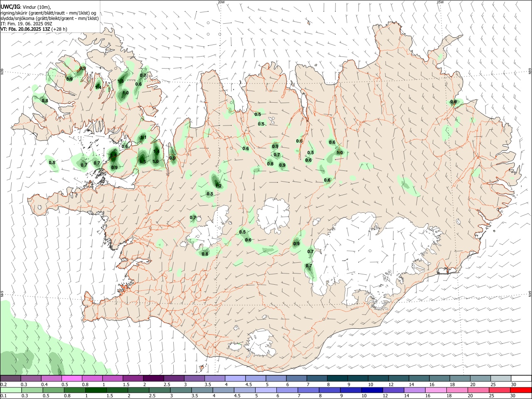
Task: Click the IT: Fim. 19. 06. 2025 09Z line
Action: (x=26, y=24)
